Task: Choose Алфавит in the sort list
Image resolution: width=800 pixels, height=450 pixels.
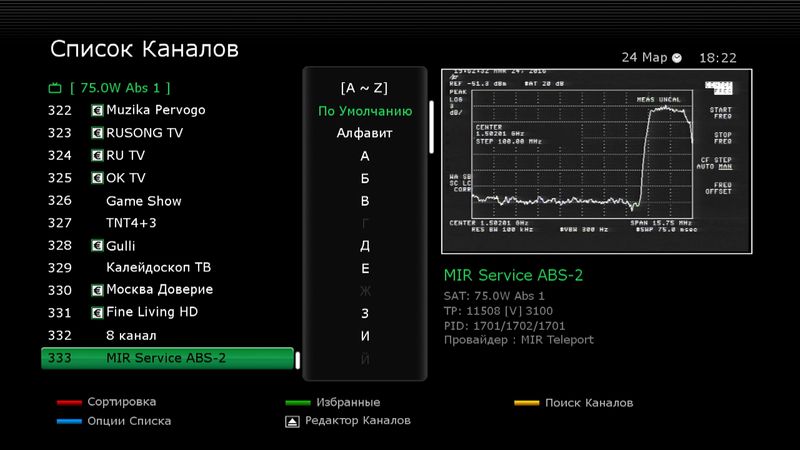Action: (x=365, y=133)
